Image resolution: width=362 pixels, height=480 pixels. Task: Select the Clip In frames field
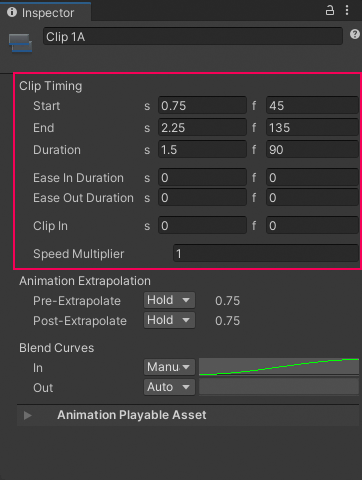pos(312,226)
